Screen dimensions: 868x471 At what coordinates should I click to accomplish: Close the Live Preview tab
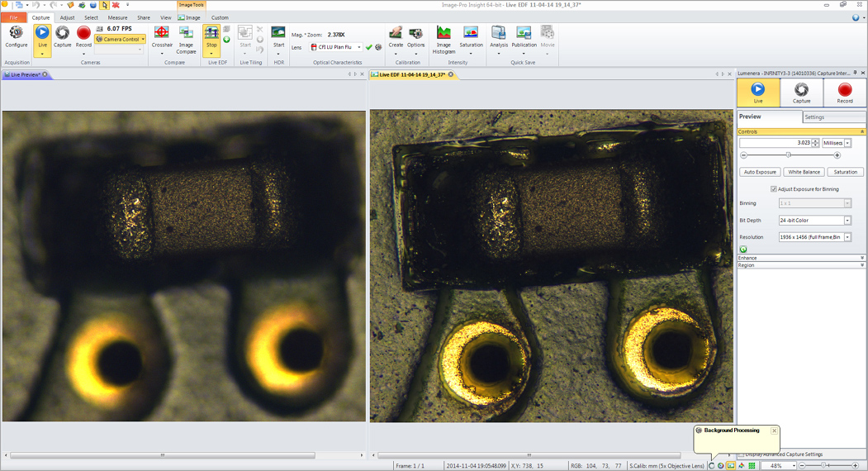tap(45, 74)
